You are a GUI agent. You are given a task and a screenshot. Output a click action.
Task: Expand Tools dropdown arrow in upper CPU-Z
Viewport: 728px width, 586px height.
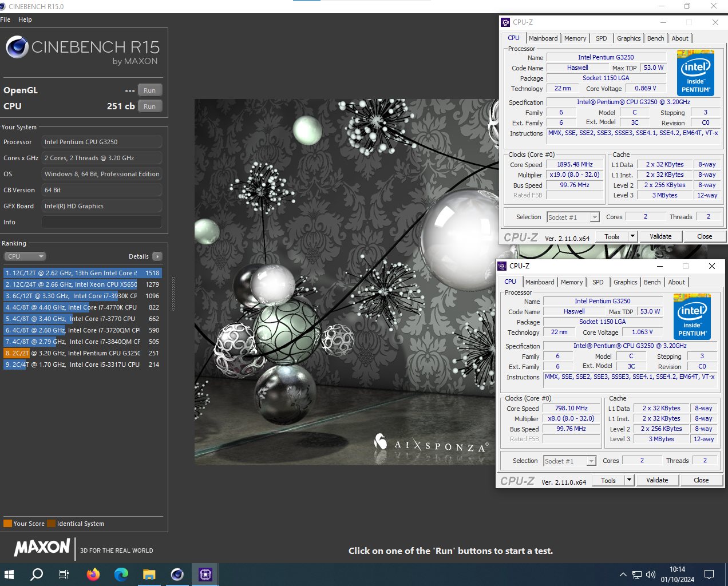tap(632, 236)
